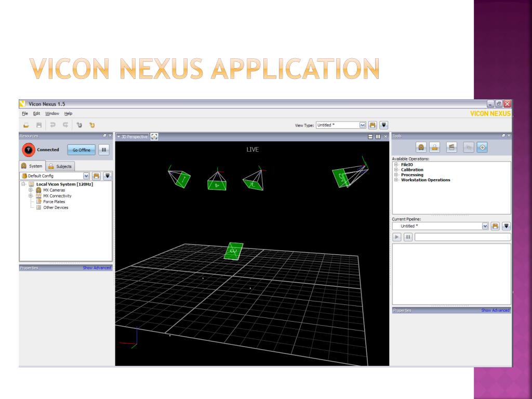532x399 pixels.
Task: Split the view pane vertically
Action: pos(378,137)
